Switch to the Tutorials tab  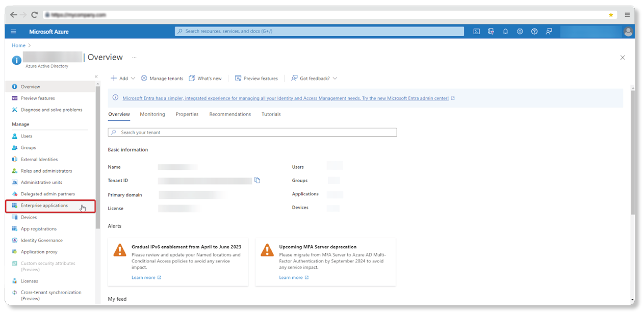(271, 114)
